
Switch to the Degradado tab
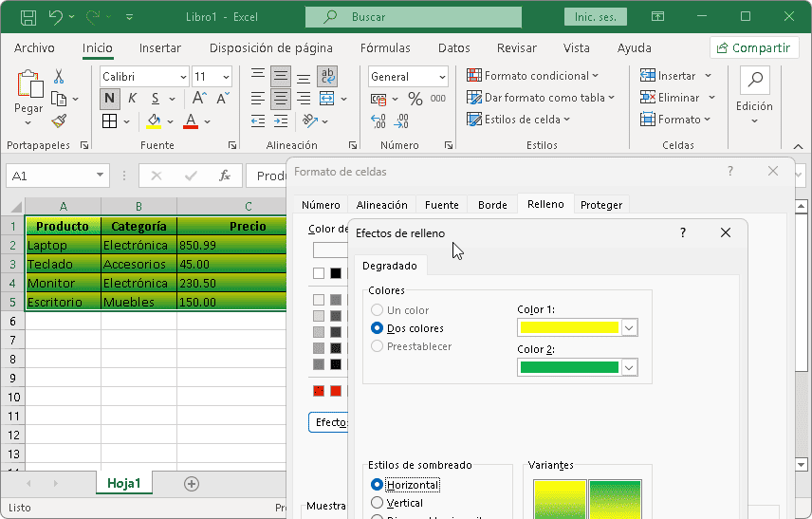click(x=389, y=267)
